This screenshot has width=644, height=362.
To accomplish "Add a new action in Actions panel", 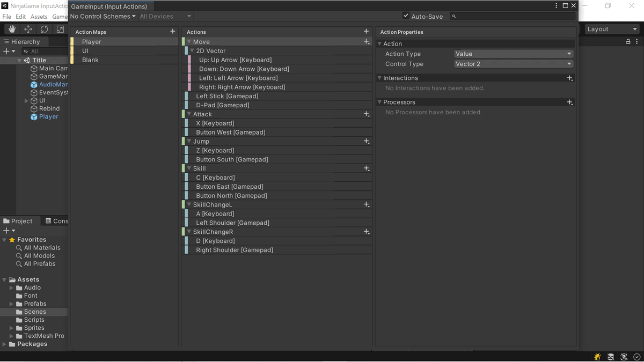I will point(366,32).
